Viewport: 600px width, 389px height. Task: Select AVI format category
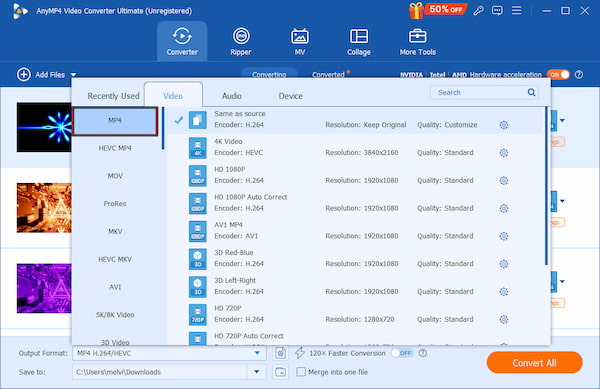[115, 287]
